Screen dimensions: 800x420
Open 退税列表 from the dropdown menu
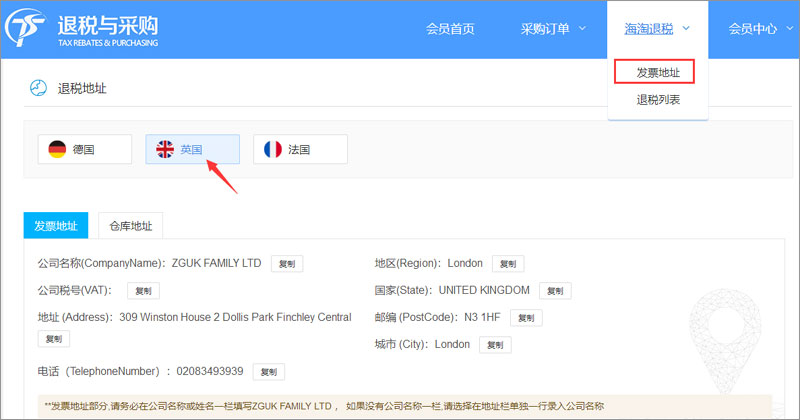(x=658, y=100)
